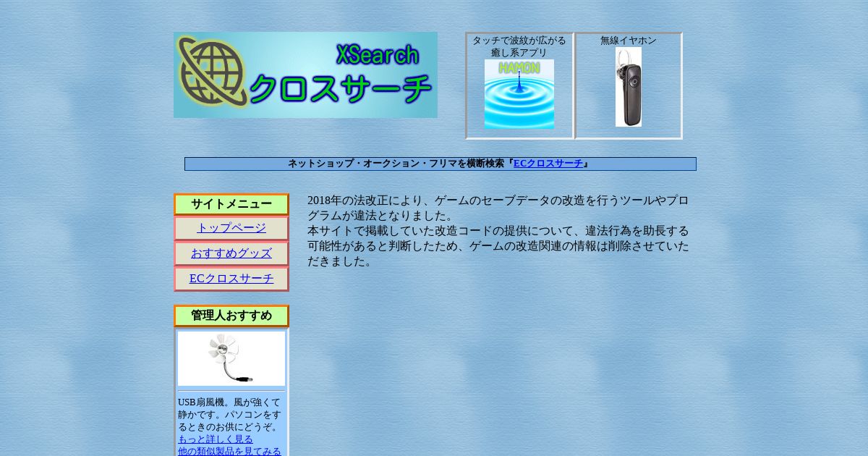Open おすすめグッズ in the site menu
This screenshot has width=868, height=456.
231,253
